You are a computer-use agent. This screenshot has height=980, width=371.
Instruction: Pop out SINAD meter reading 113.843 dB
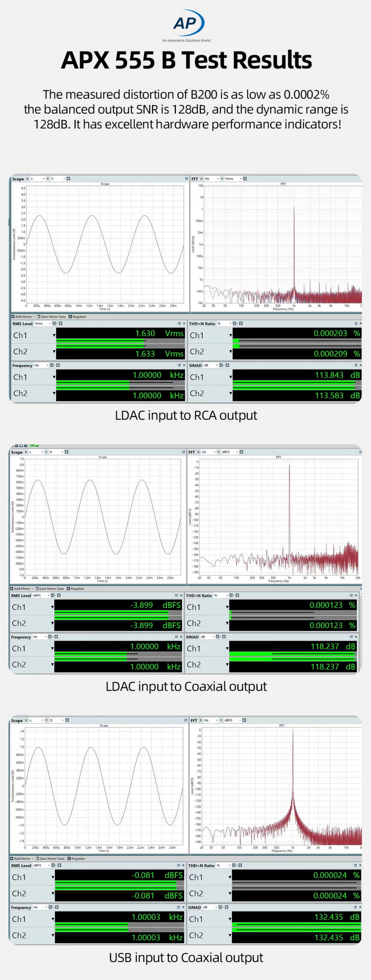point(356,365)
